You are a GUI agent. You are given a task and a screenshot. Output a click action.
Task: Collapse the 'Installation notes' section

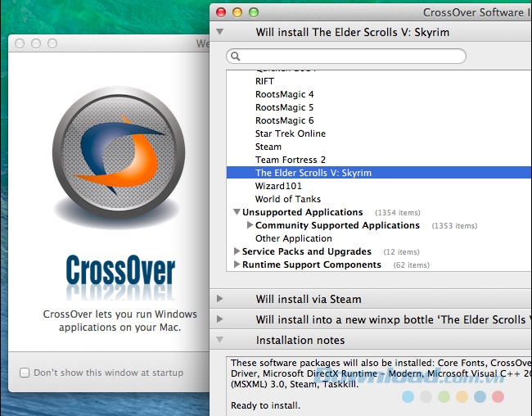click(220, 340)
